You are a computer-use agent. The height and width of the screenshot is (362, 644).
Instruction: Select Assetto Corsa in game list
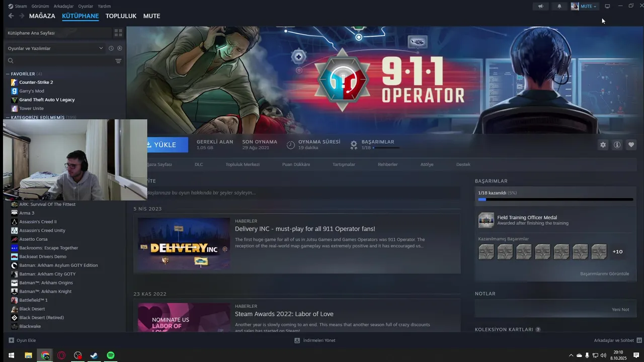33,239
